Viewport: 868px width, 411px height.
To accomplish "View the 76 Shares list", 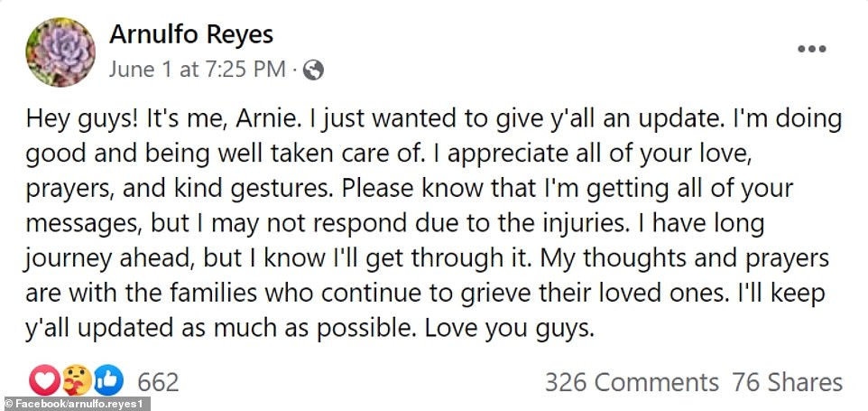I will (x=787, y=381).
